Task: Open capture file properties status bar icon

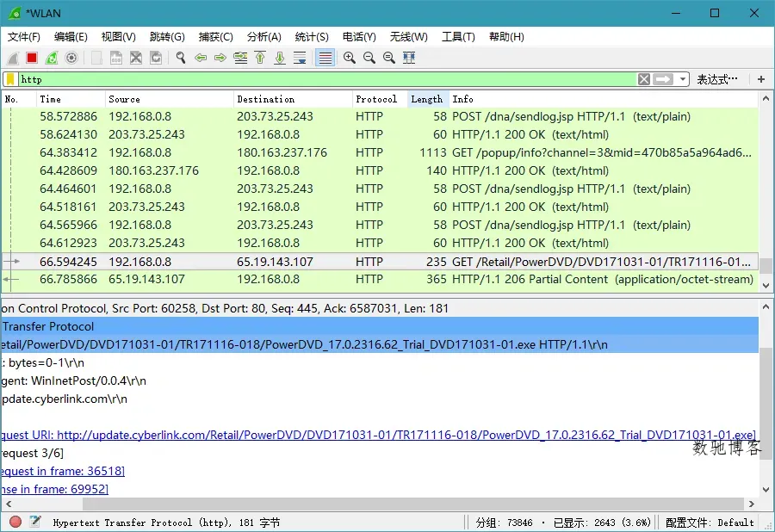Action: pyautogui.click(x=35, y=523)
